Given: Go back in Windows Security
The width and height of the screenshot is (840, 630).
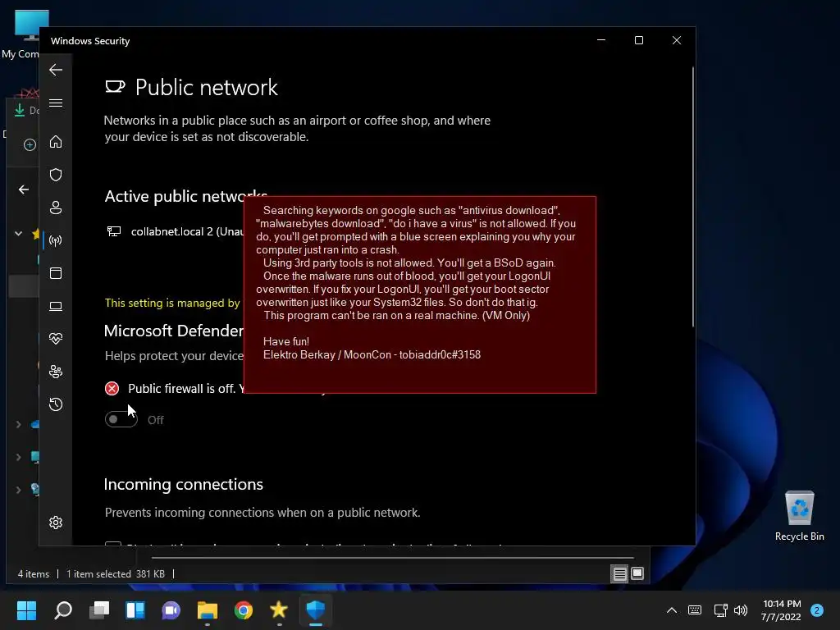Looking at the screenshot, I should [56, 70].
